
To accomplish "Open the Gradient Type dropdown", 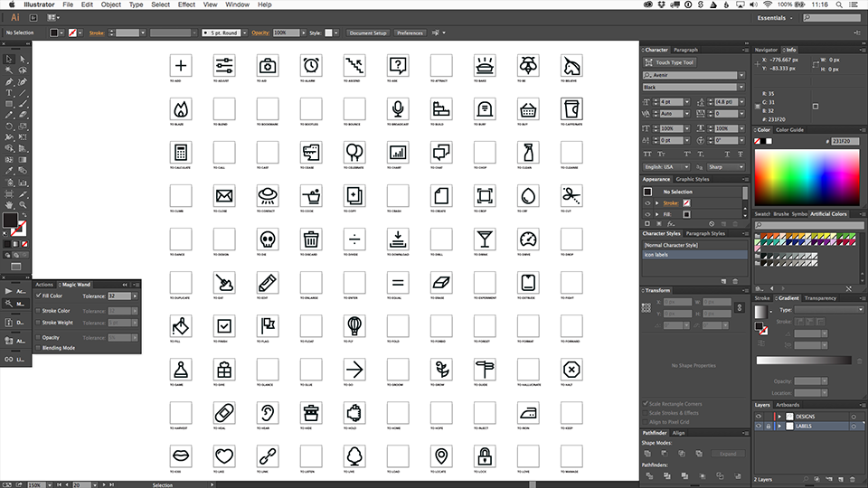I will pos(829,310).
